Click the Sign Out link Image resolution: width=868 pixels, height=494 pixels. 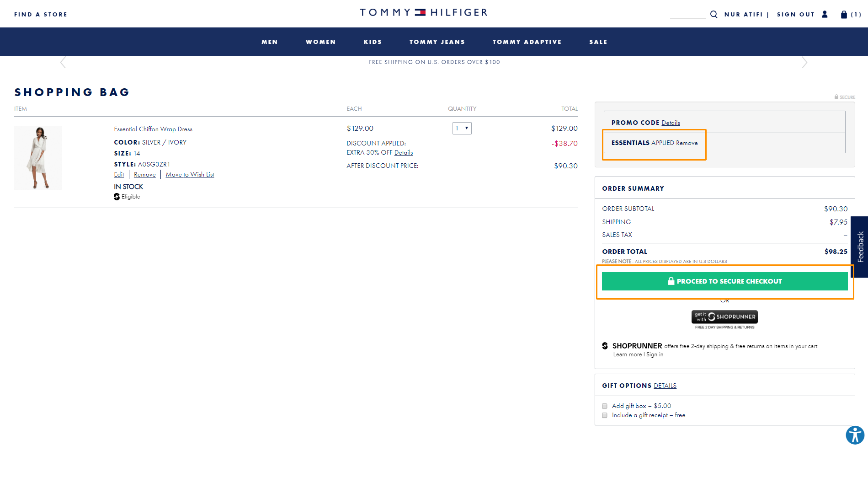796,15
